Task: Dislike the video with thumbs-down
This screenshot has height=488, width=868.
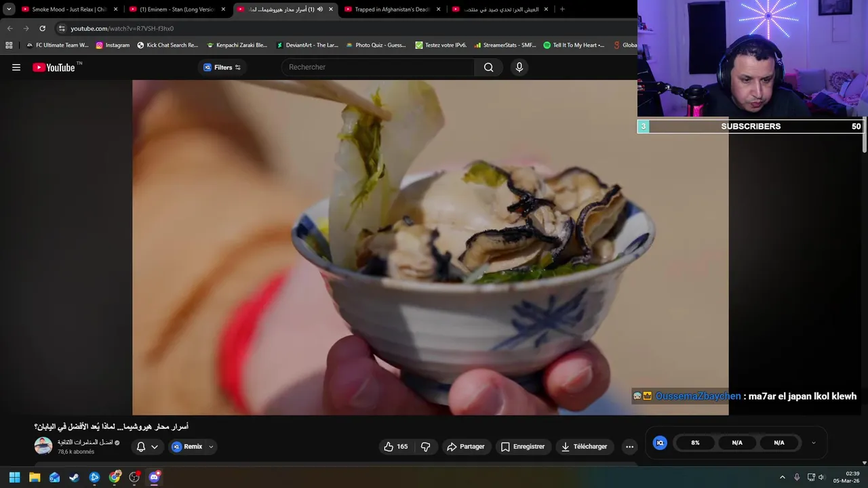Action: (426, 447)
